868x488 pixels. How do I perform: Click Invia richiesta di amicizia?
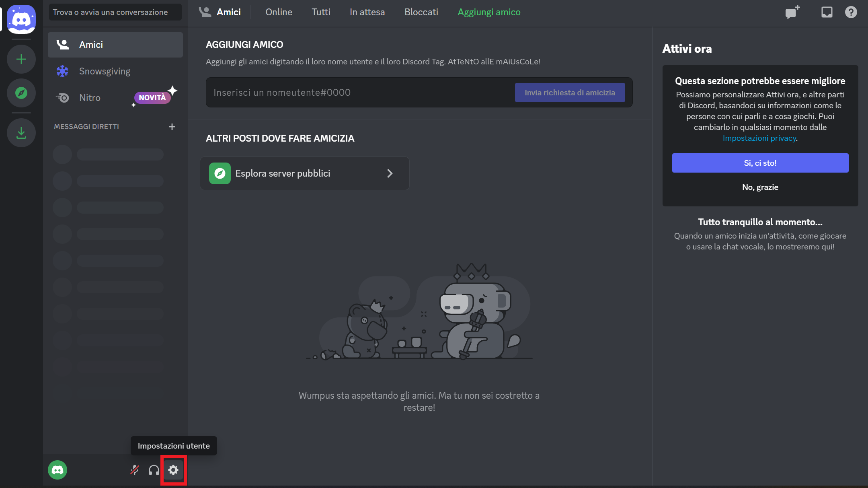(x=570, y=92)
